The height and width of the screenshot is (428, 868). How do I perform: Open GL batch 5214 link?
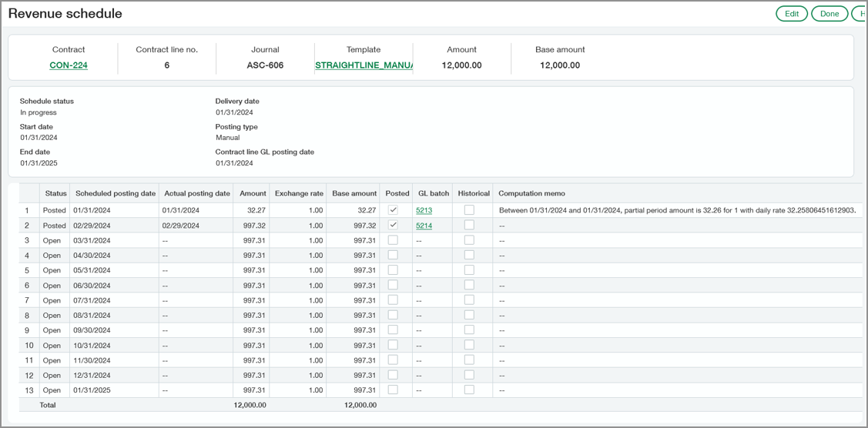click(x=424, y=226)
